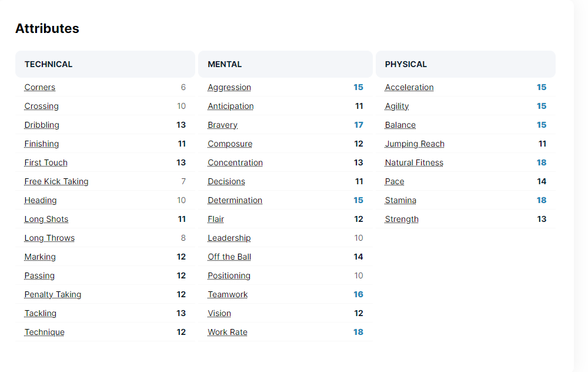588x372 pixels.
Task: Click the Determination attribute link
Action: (235, 201)
